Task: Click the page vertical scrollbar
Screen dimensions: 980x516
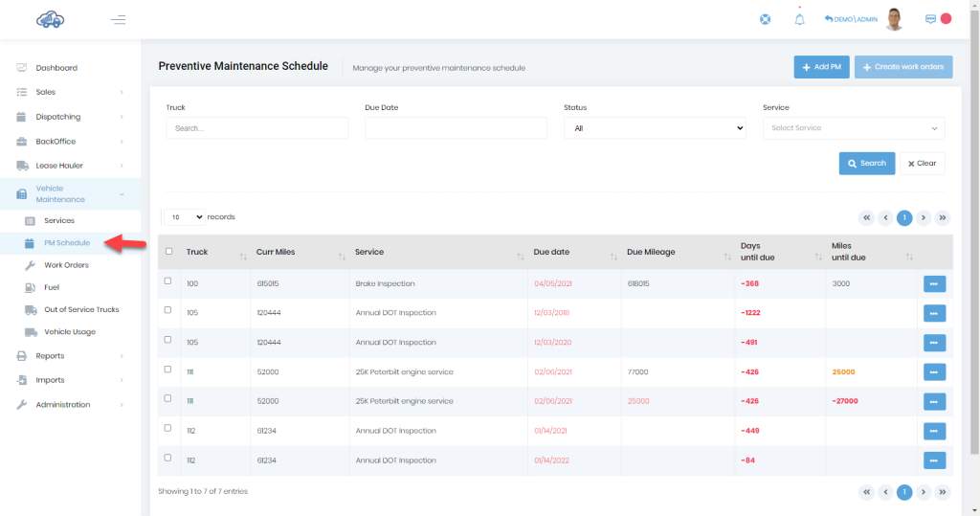Action: tap(974, 232)
